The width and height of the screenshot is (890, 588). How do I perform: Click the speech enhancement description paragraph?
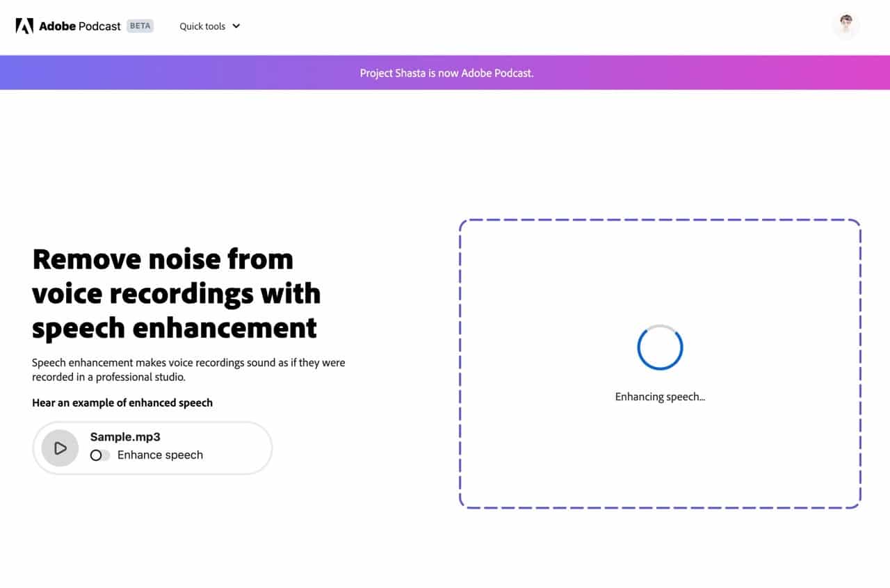188,370
